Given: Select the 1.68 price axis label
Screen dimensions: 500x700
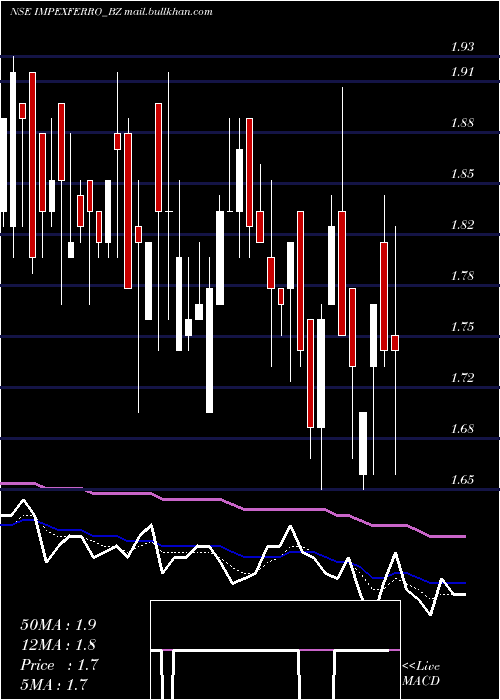Looking at the screenshot, I should pyautogui.click(x=462, y=429).
